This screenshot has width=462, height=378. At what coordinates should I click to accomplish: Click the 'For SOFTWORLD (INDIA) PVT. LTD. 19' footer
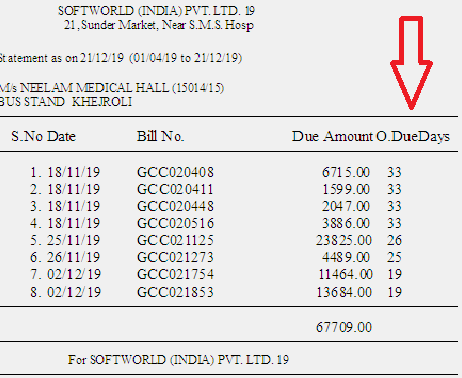click(x=178, y=360)
